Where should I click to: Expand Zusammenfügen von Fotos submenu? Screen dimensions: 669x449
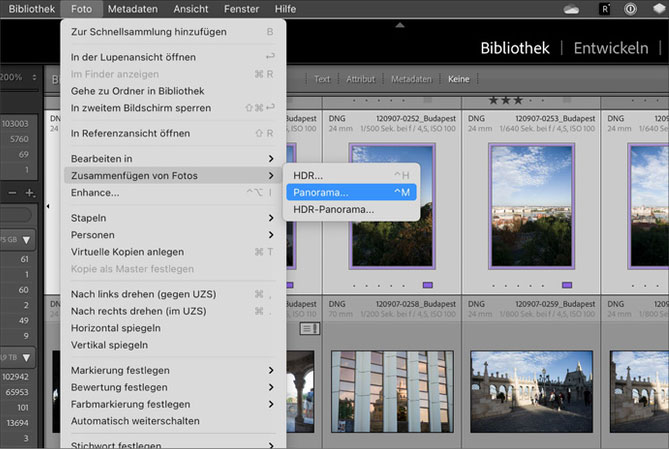173,175
